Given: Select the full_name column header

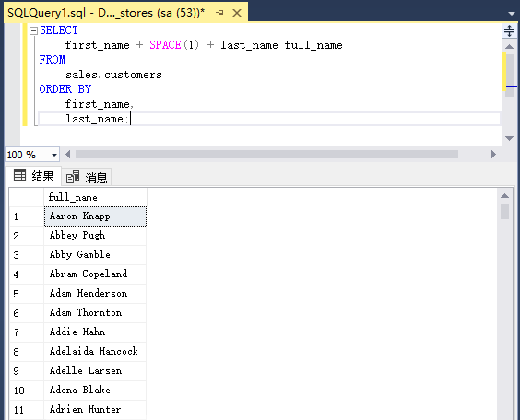Looking at the screenshot, I should pyautogui.click(x=95, y=197).
